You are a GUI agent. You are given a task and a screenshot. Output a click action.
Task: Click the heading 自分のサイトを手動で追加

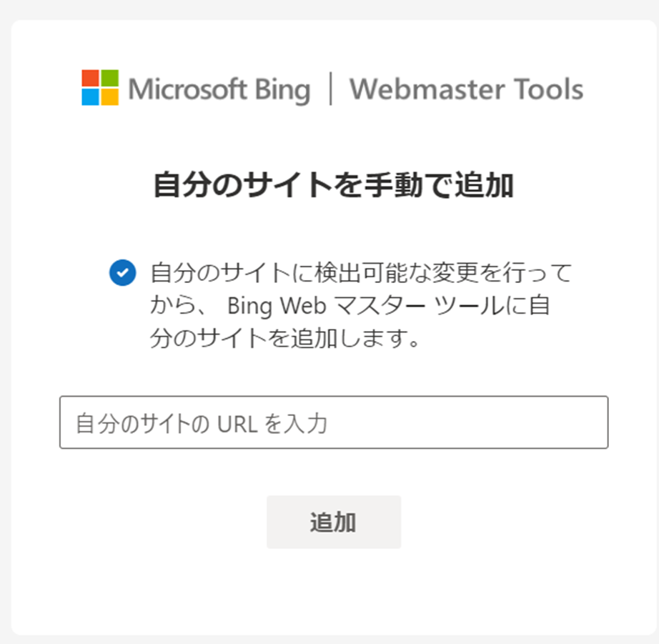tap(334, 185)
